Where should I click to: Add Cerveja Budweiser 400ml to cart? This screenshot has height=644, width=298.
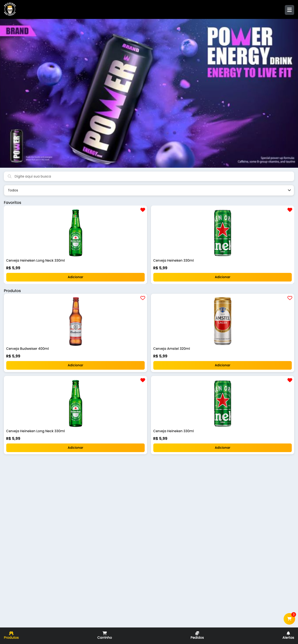(75, 365)
